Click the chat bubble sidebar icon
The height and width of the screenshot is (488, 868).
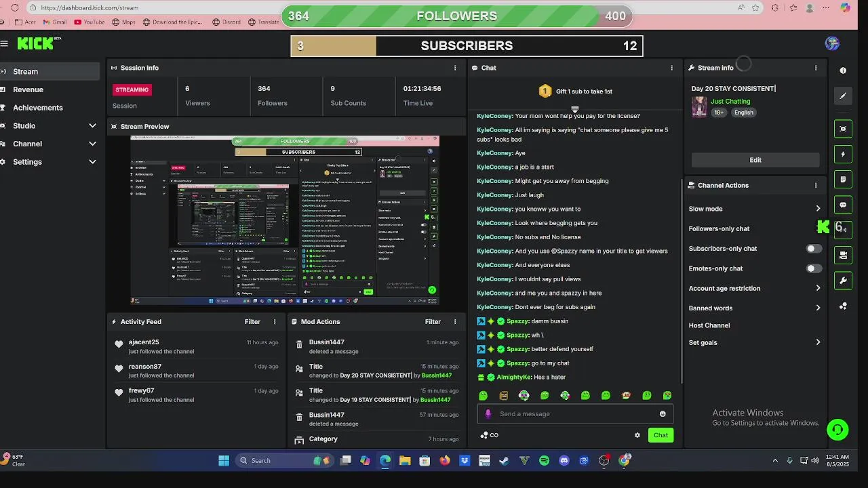(x=843, y=205)
